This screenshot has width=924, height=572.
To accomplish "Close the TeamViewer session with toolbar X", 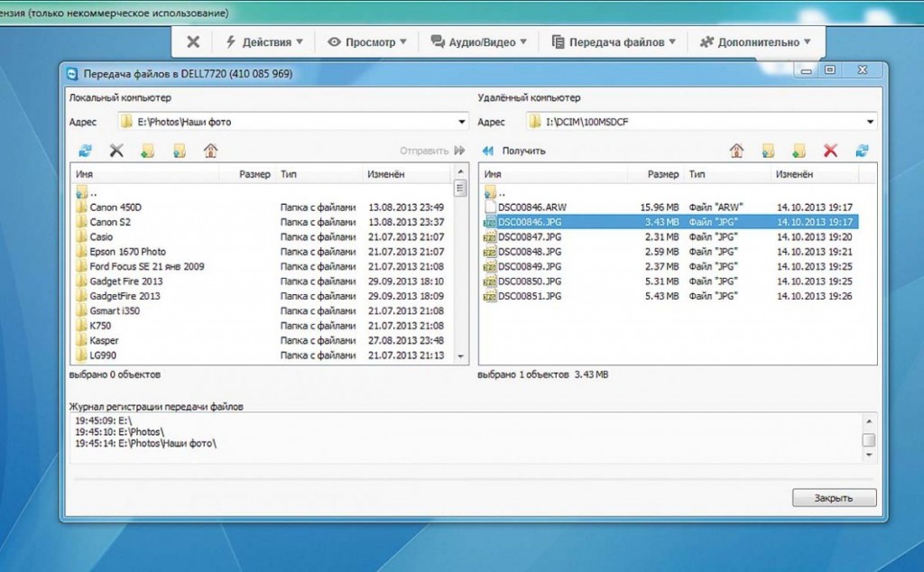I will (193, 42).
